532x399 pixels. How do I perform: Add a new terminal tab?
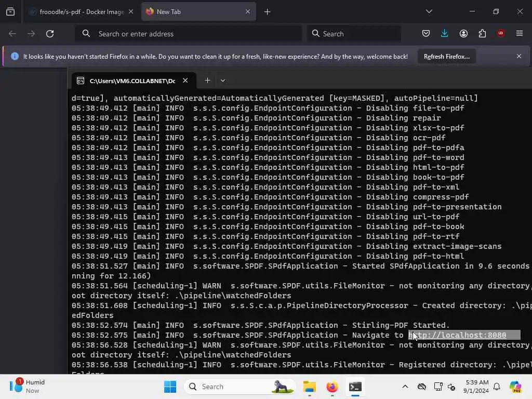pos(207,81)
